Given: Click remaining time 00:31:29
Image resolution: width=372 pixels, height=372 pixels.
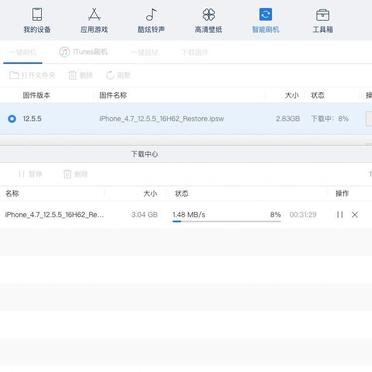Looking at the screenshot, I should (x=303, y=215).
